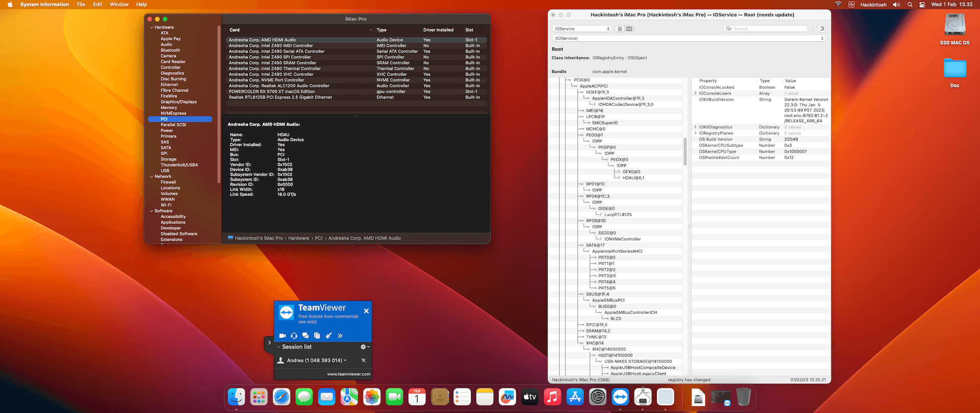
Task: Open TeamViewer file transfer documents icon
Action: 317,335
